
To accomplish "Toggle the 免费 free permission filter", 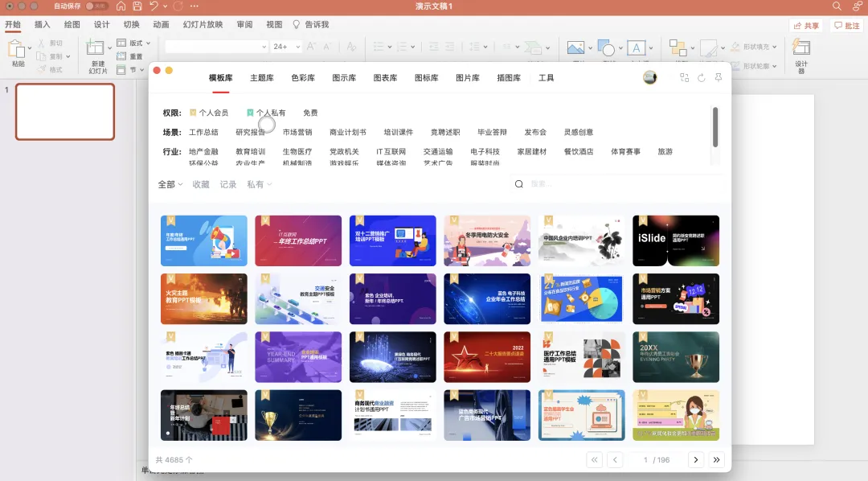I will 310,113.
